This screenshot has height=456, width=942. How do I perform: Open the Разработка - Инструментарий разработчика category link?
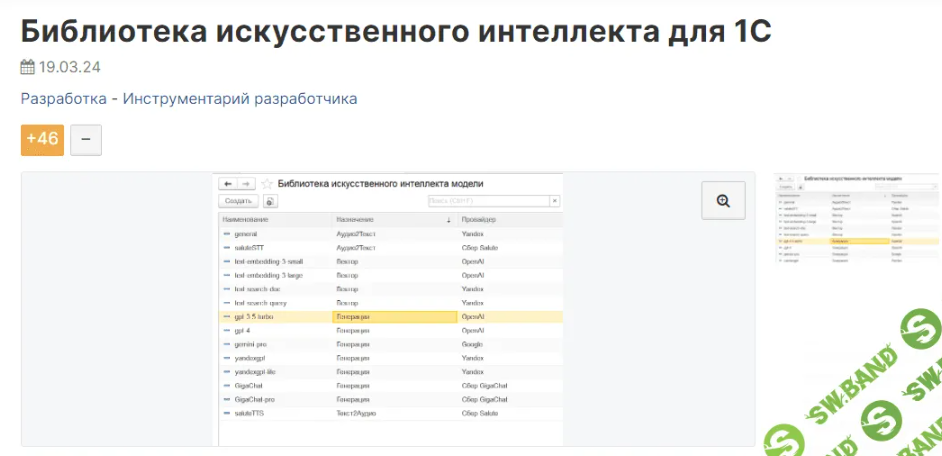pyautogui.click(x=189, y=99)
